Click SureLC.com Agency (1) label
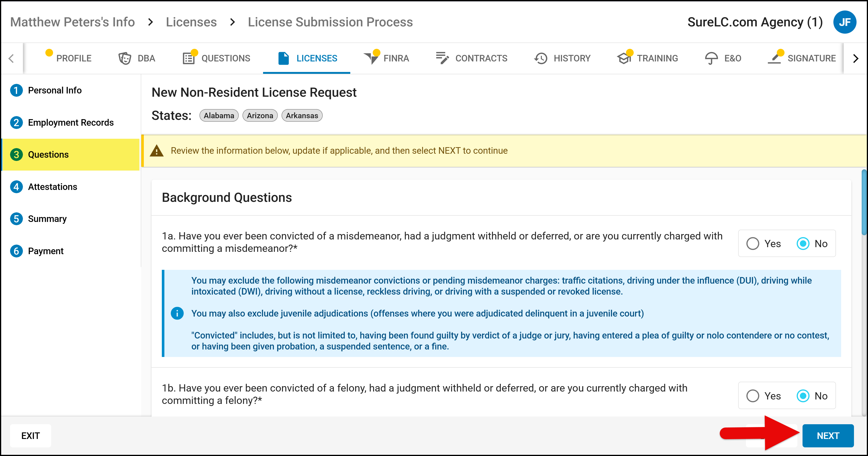This screenshot has width=868, height=456. pos(755,22)
